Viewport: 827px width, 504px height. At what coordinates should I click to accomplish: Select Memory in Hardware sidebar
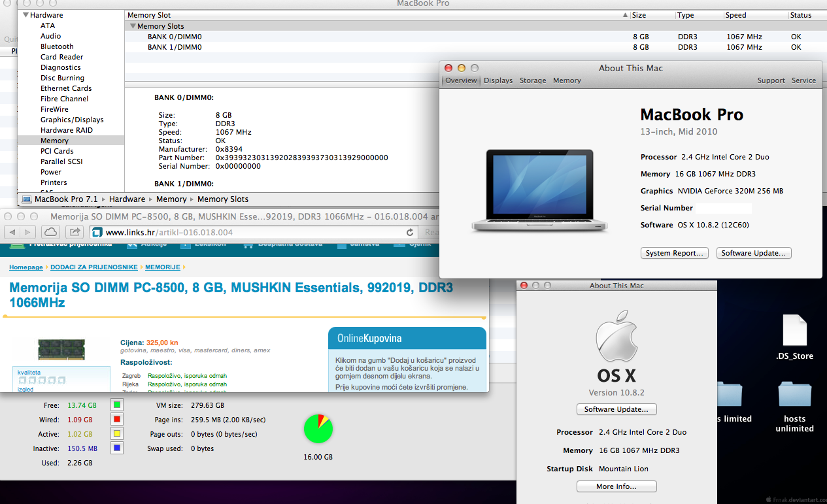click(x=71, y=141)
